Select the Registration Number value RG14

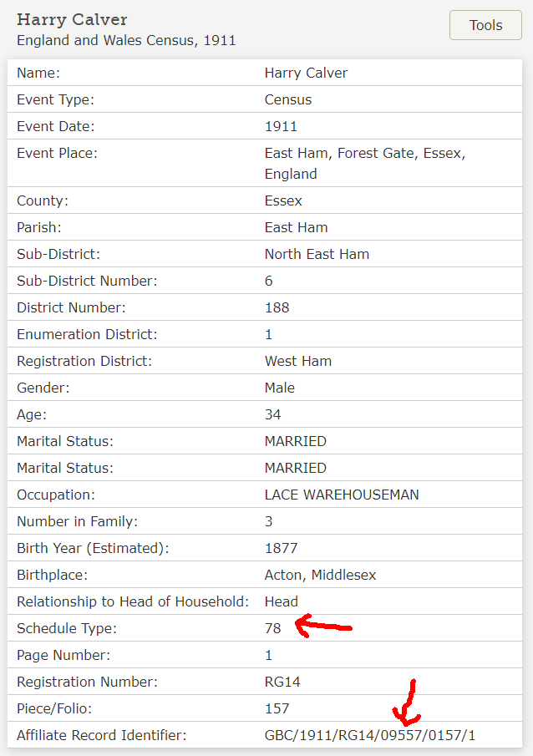pyautogui.click(x=282, y=682)
